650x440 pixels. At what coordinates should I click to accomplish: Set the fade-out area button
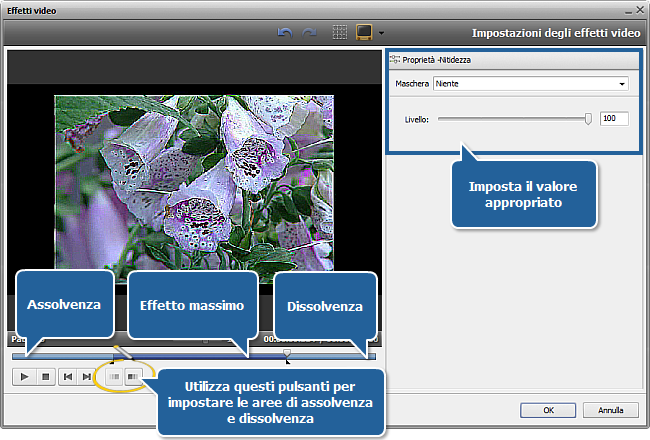(x=134, y=377)
